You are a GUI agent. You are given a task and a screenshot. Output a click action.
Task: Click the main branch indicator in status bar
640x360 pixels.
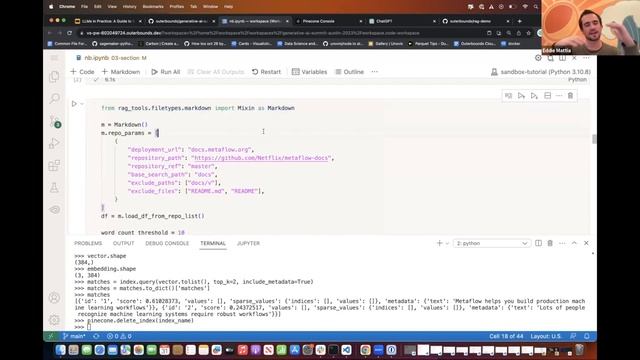coord(74,336)
